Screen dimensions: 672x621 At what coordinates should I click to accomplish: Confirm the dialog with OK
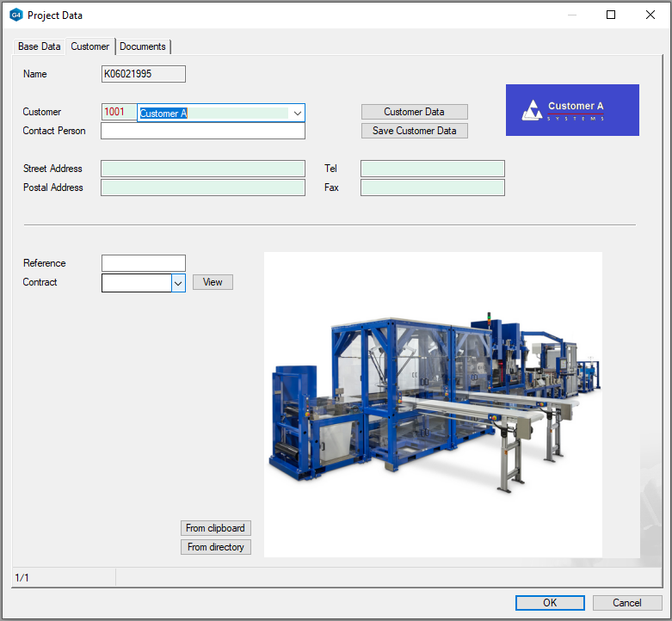550,603
